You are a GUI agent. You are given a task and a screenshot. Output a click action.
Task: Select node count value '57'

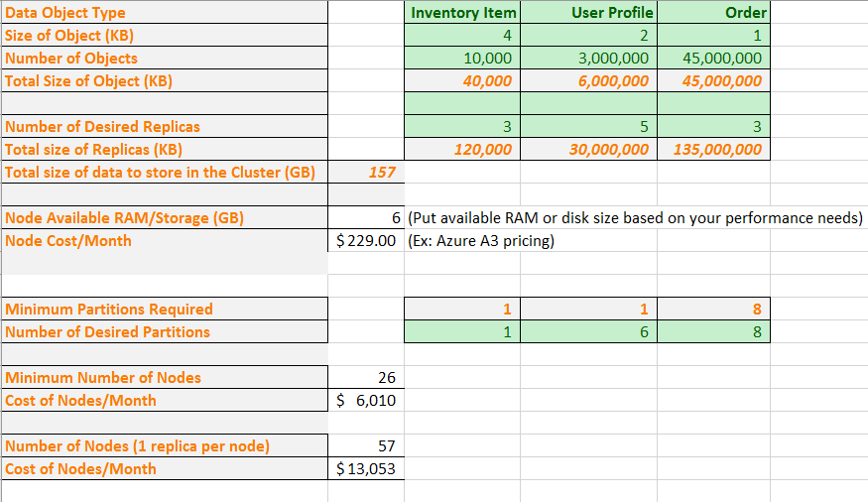click(x=366, y=445)
